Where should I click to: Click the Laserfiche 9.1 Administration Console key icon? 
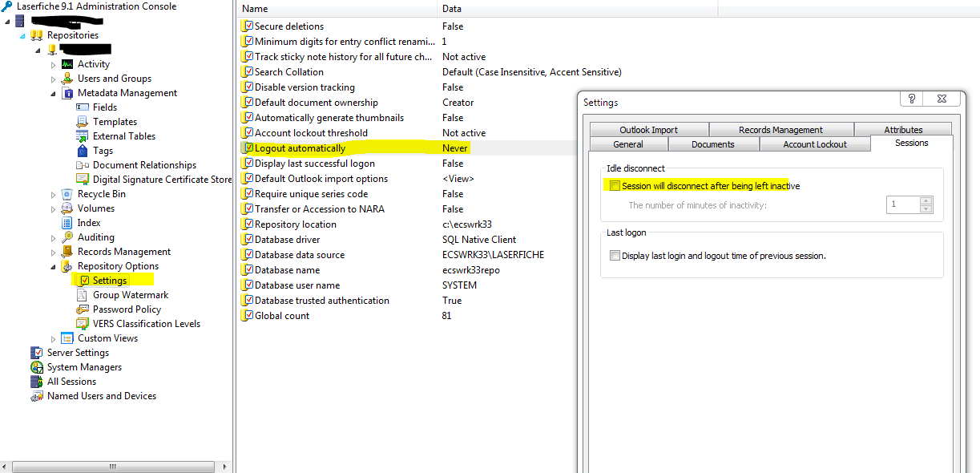point(8,6)
